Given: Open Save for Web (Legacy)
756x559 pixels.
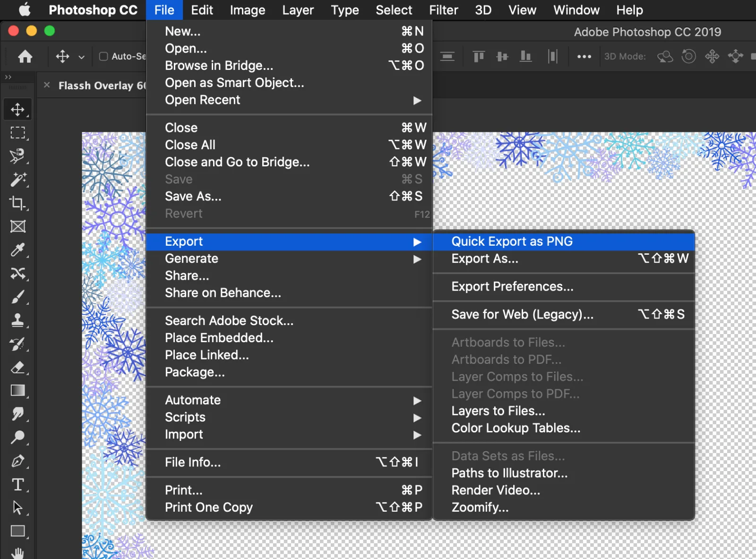Looking at the screenshot, I should (564, 315).
